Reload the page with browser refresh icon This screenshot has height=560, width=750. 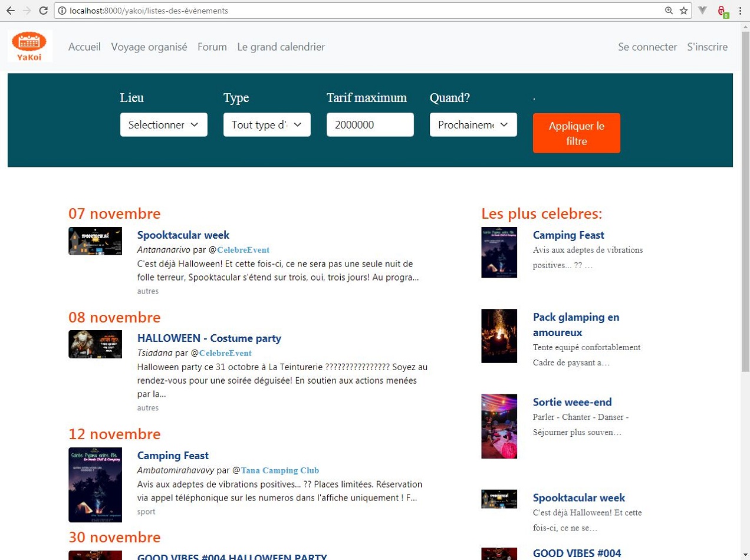click(x=43, y=11)
